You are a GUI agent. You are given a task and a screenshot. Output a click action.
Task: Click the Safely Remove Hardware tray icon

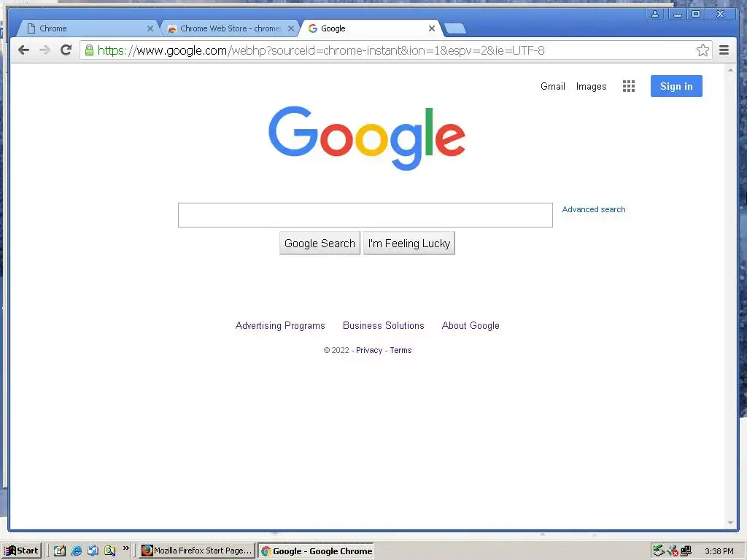(659, 551)
